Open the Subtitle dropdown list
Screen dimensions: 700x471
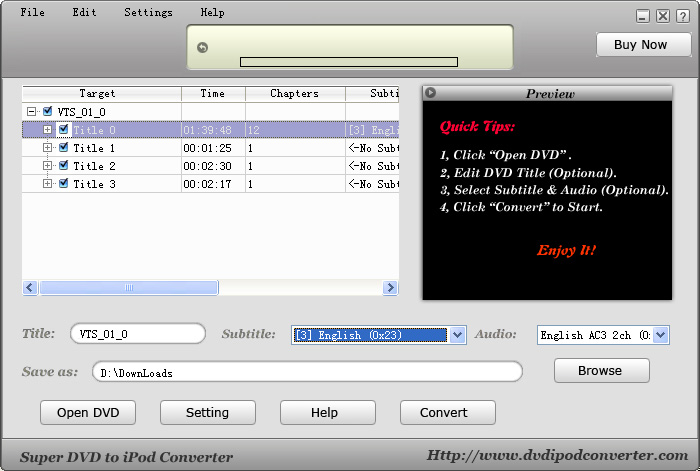pyautogui.click(x=458, y=336)
